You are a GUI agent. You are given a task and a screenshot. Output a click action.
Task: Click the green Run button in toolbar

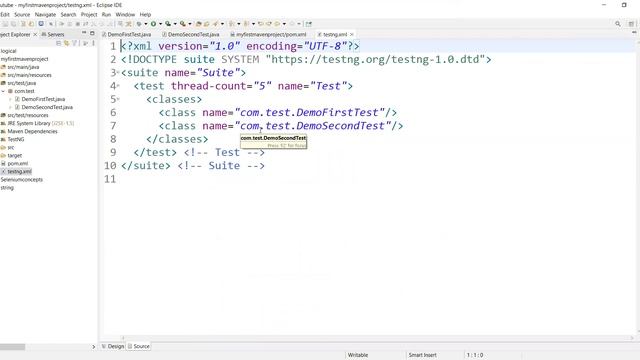153,24
